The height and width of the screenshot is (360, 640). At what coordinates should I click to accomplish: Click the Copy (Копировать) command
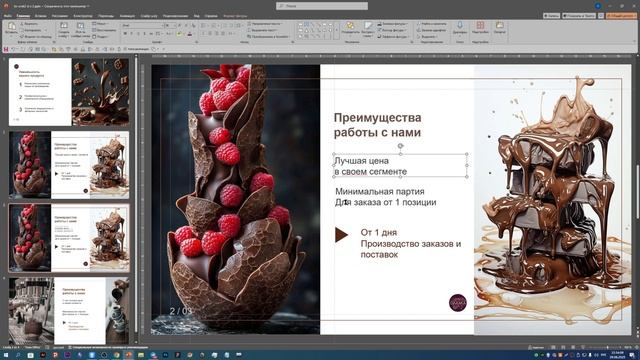pyautogui.click(x=31, y=30)
